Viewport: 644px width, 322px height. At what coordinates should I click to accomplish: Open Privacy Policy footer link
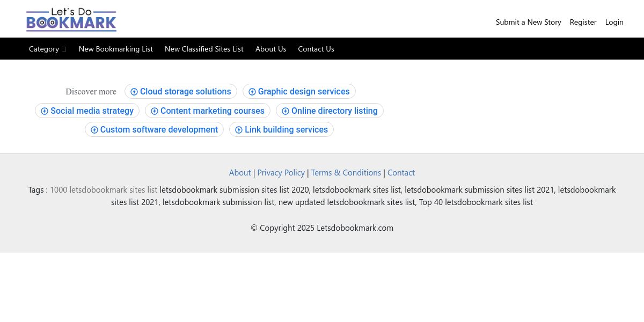tap(281, 173)
